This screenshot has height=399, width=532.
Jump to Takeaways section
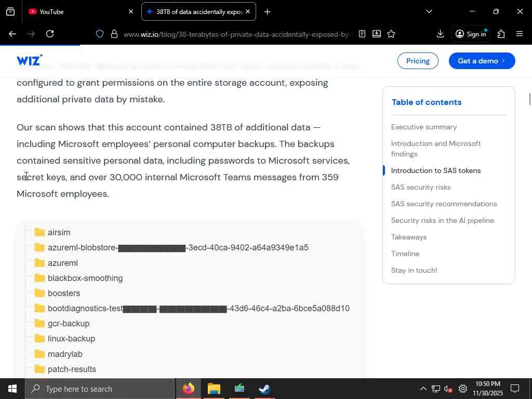coord(408,237)
